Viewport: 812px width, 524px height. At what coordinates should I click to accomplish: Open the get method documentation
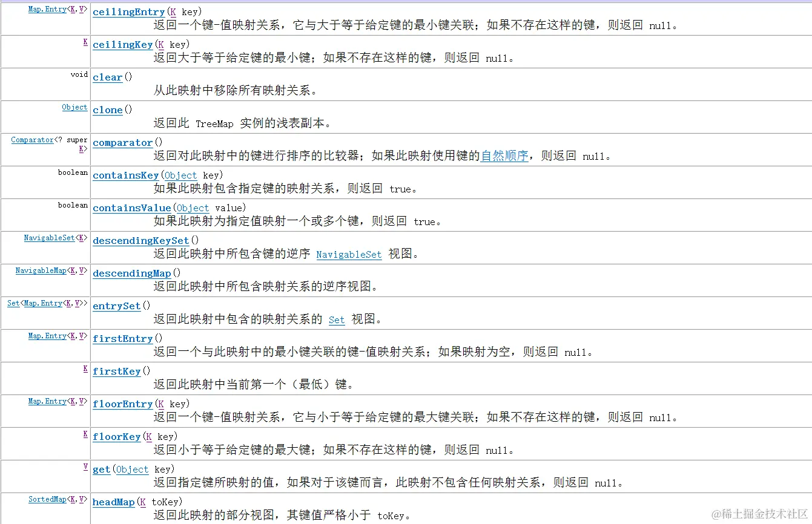101,469
